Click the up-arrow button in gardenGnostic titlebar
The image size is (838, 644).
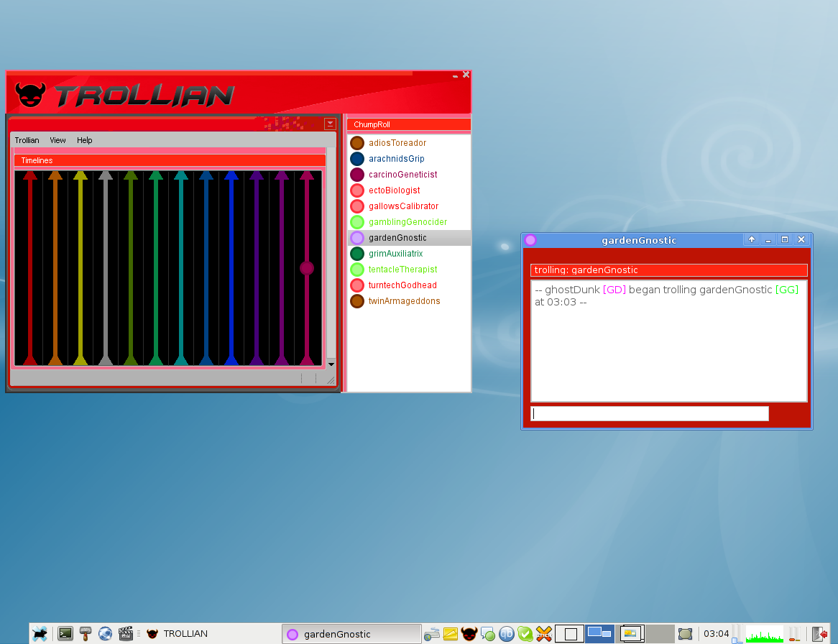coord(752,240)
